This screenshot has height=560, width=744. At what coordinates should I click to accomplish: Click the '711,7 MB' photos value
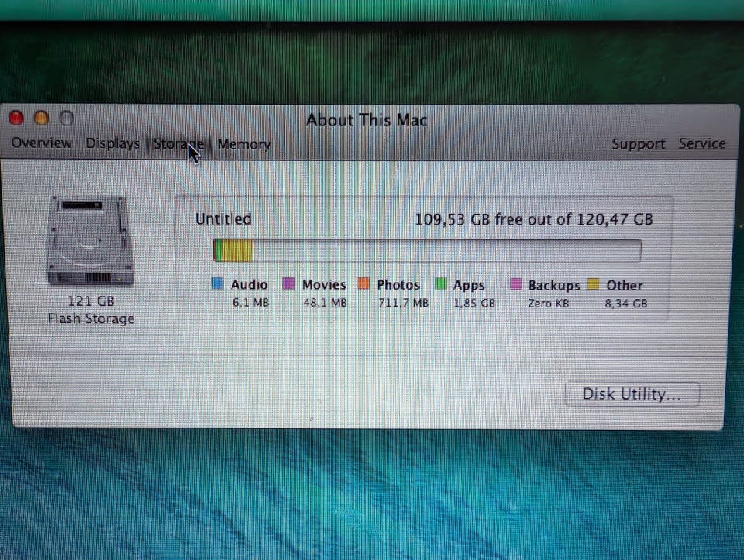coord(403,303)
